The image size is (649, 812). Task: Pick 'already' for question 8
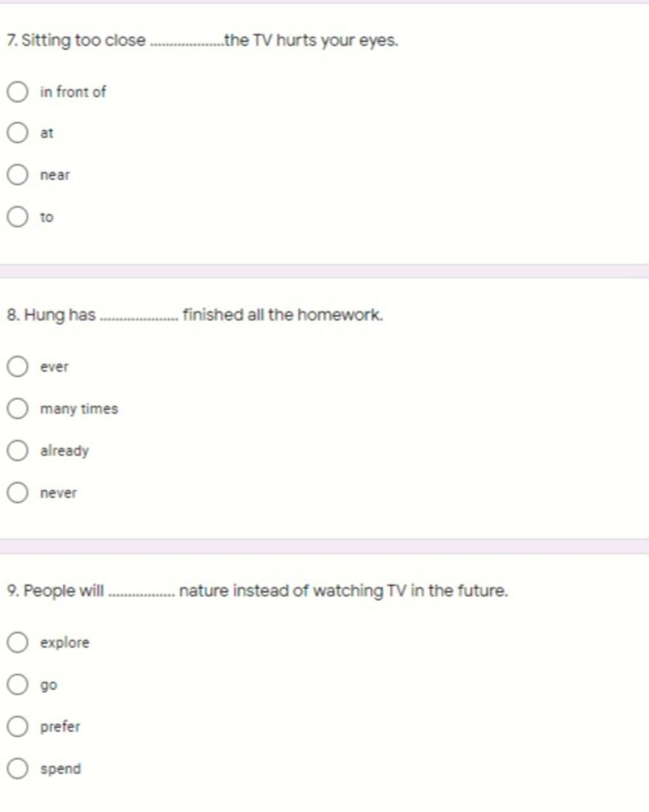(x=17, y=451)
